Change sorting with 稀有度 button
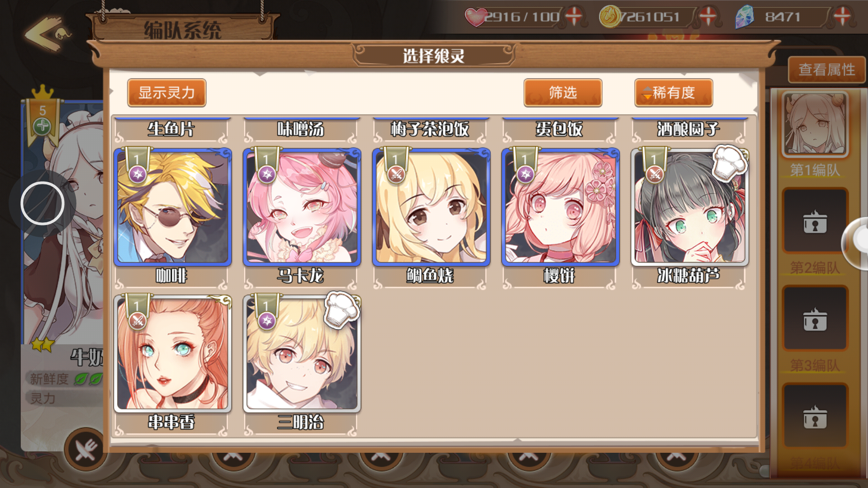The height and width of the screenshot is (488, 868). tap(674, 93)
